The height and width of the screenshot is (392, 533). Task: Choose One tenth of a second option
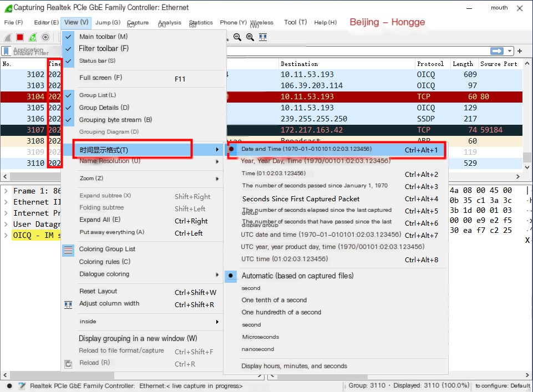[x=274, y=301]
